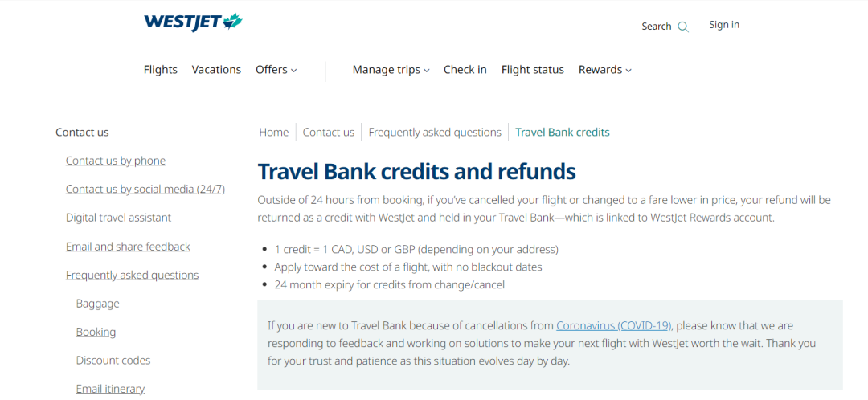This screenshot has width=868, height=400.
Task: Open Digital travel assistant link
Action: pos(118,218)
